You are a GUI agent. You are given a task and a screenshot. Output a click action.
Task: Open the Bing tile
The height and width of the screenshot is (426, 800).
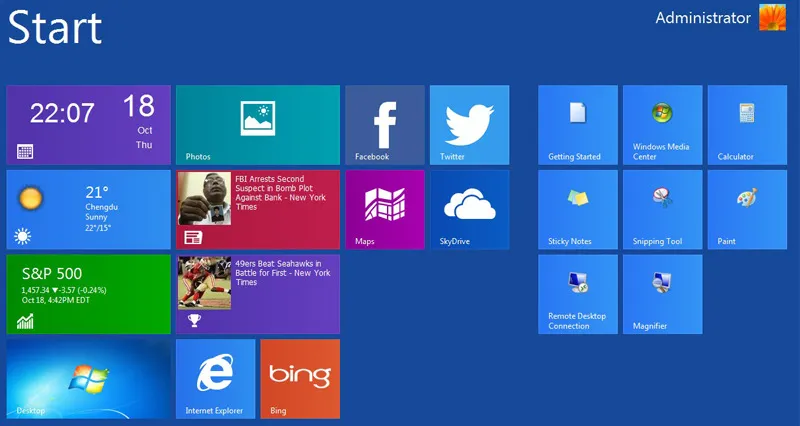(x=299, y=378)
